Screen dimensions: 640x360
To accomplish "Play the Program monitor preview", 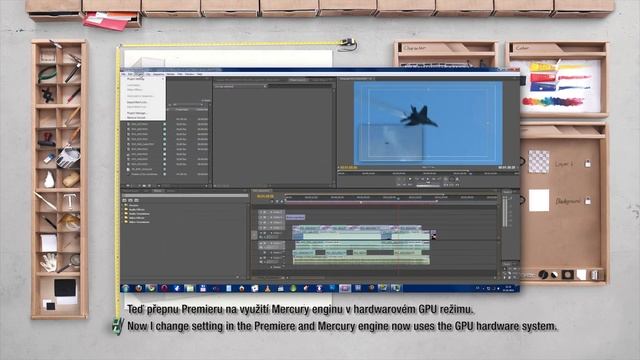I will pyautogui.click(x=428, y=179).
